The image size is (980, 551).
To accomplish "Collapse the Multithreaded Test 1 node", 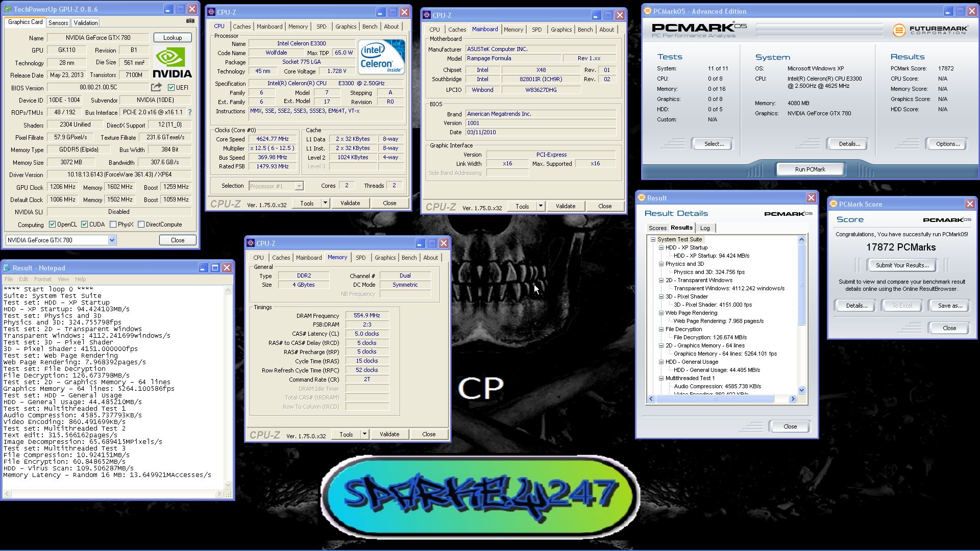I will click(661, 378).
